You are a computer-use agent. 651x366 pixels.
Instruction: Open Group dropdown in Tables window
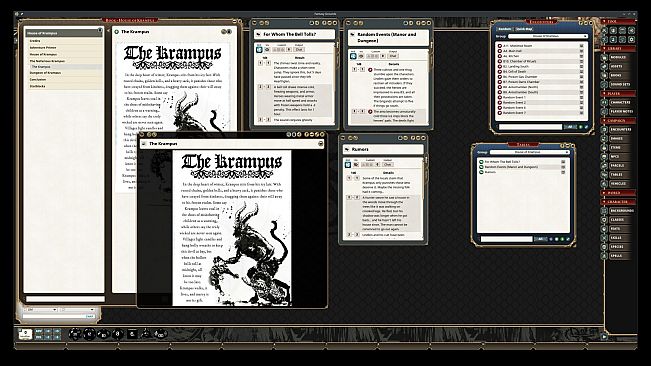(x=529, y=152)
